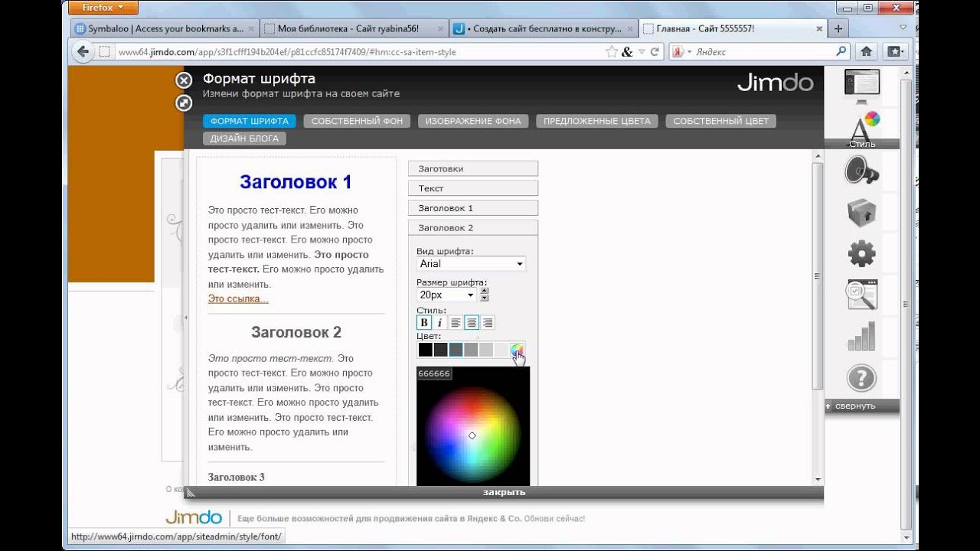
Task: Expand the Заготовки section
Action: coord(473,168)
